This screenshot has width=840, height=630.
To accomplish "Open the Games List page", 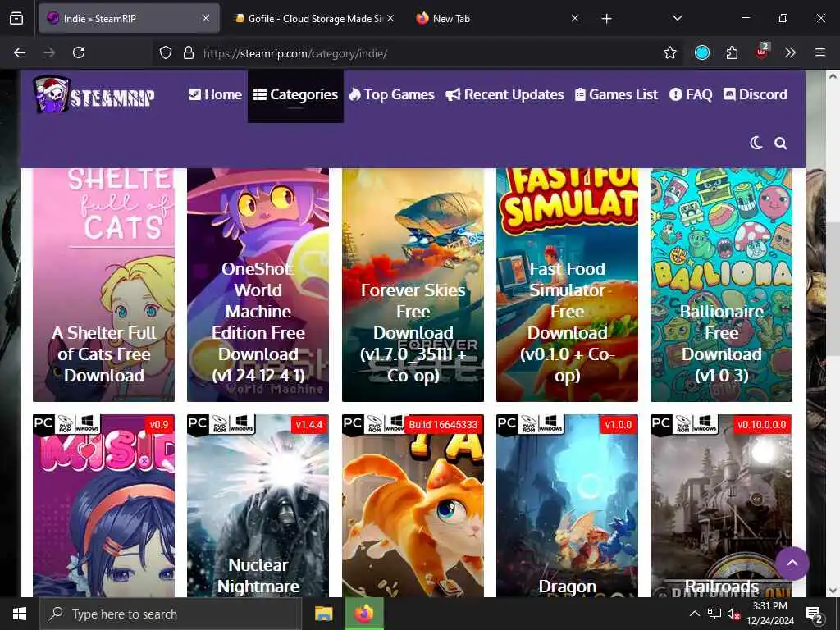I will tap(616, 95).
